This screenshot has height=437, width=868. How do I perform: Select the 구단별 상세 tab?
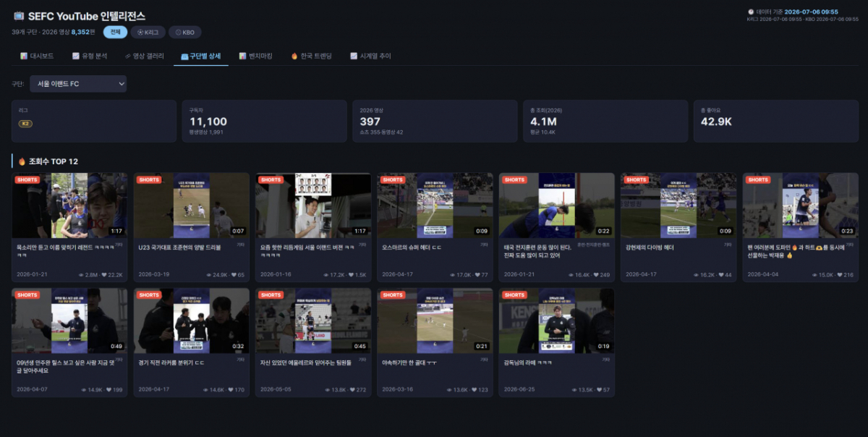(200, 56)
